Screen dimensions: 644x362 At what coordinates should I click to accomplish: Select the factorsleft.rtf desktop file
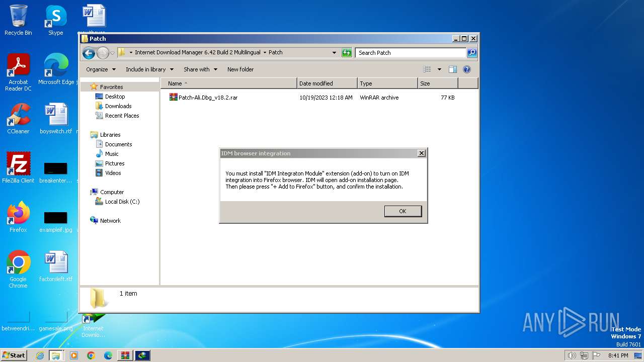[x=56, y=266]
